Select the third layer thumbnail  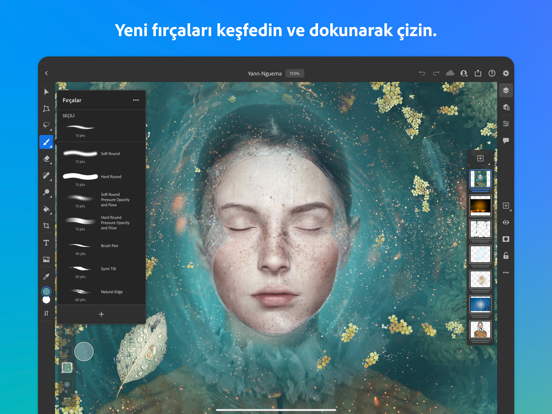(480, 229)
